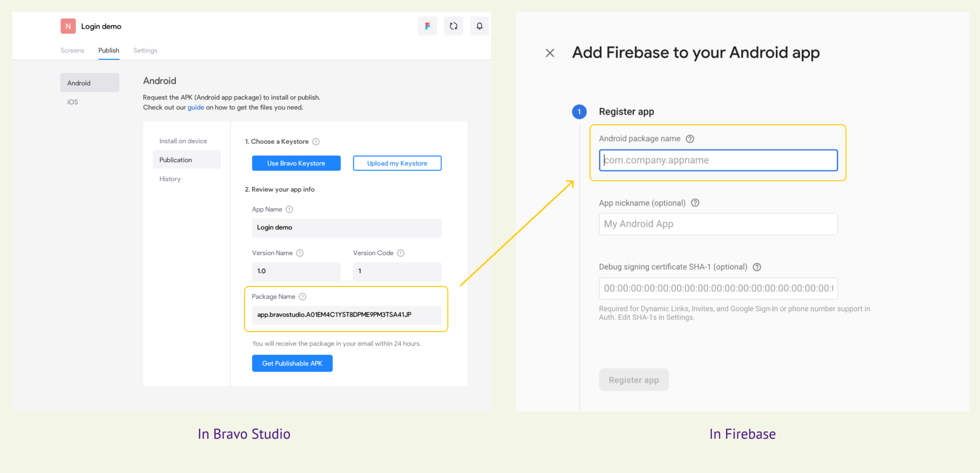The image size is (980, 473).
Task: Open the History section
Action: [x=170, y=179]
